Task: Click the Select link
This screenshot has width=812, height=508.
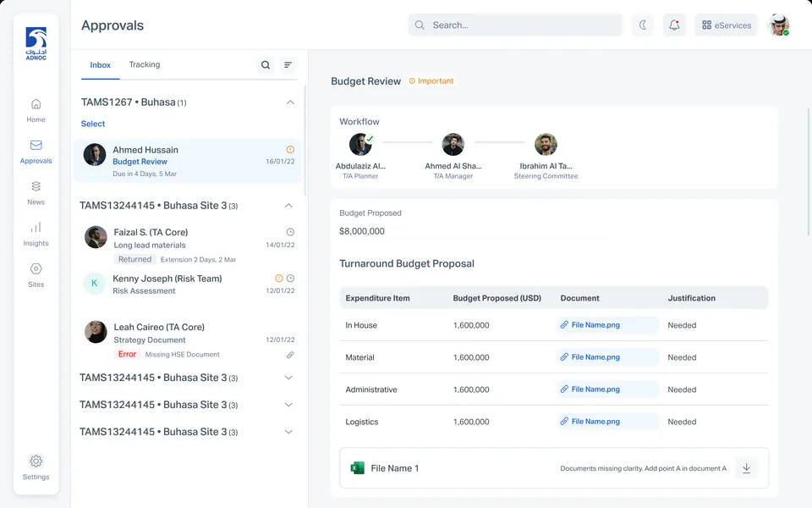Action: click(x=93, y=124)
